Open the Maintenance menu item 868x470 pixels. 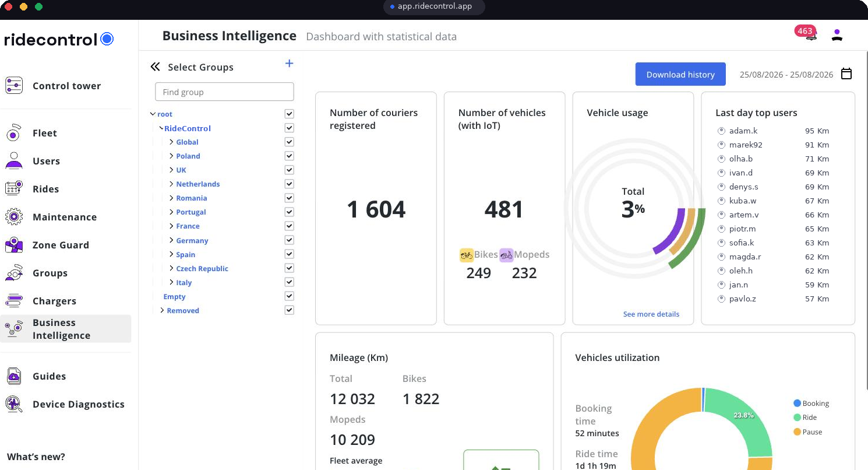[65, 217]
